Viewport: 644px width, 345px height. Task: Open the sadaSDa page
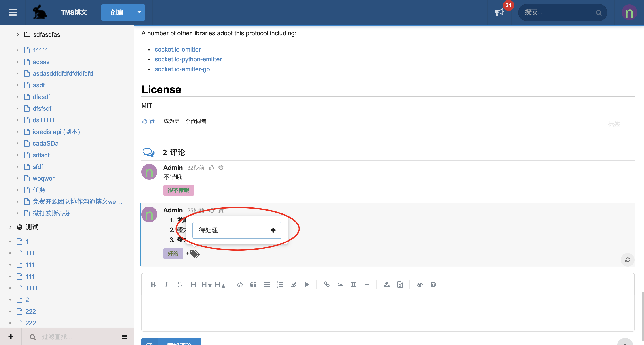pyautogui.click(x=45, y=143)
